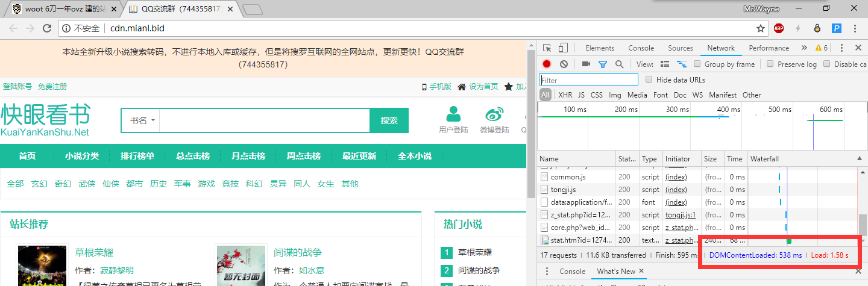This screenshot has height=286, width=868.
Task: Clear the network log with the clear icon
Action: [x=564, y=64]
